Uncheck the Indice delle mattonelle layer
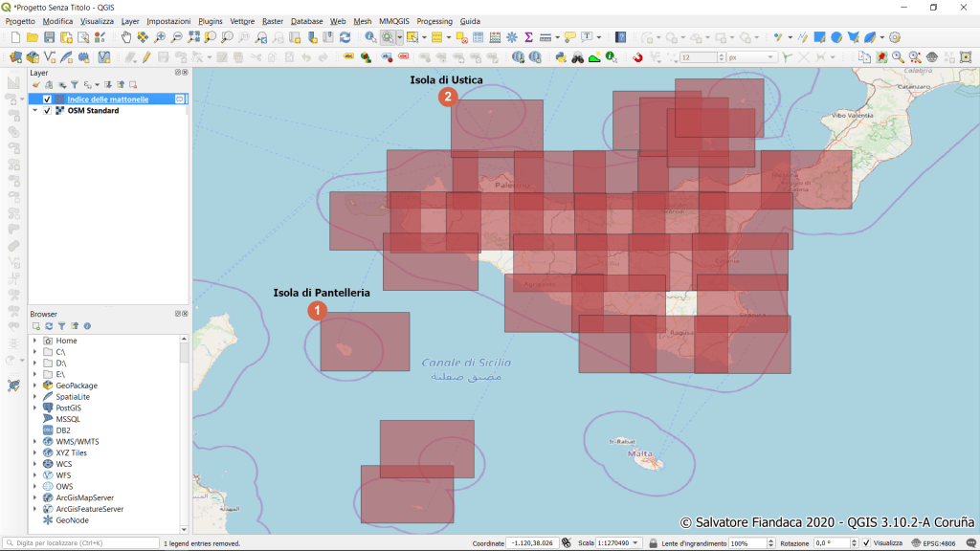 pyautogui.click(x=47, y=99)
